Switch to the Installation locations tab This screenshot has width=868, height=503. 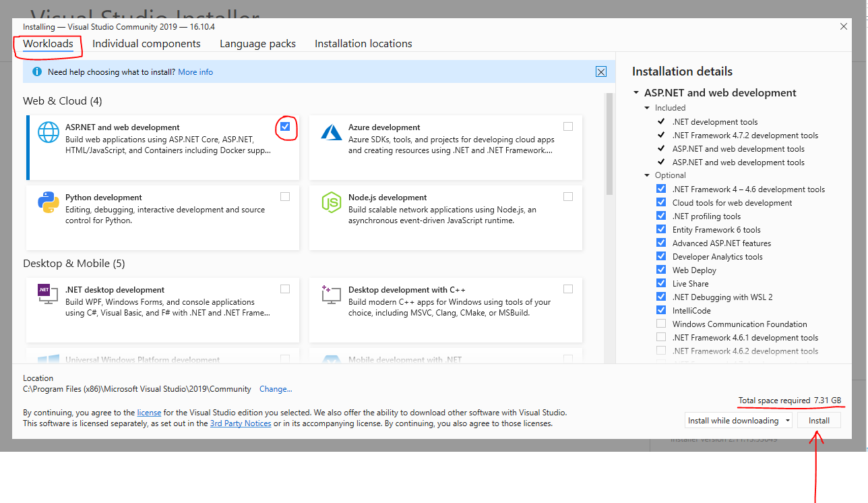[363, 44]
